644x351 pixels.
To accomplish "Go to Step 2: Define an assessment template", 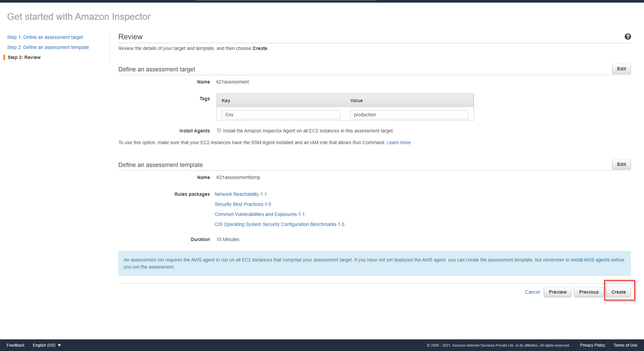I will tap(48, 47).
